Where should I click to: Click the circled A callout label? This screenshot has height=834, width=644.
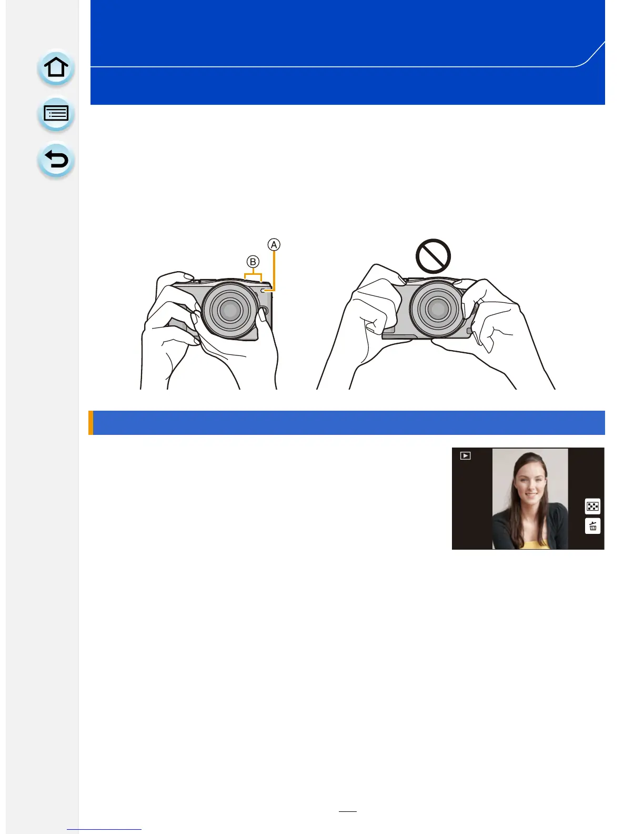[274, 244]
